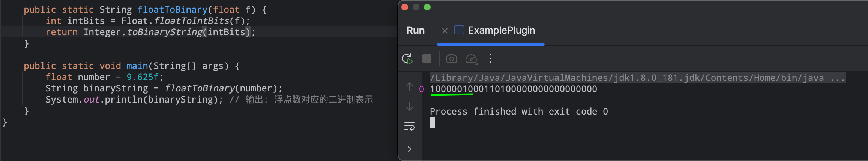
Task: Expand the hidden console toolbar chevron
Action: 409,149
